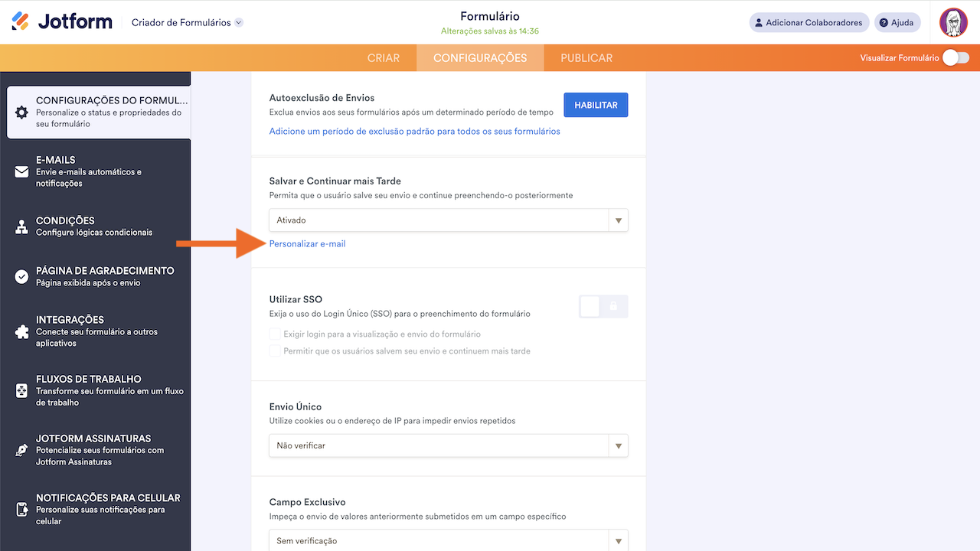Viewport: 980px width, 551px height.
Task: Click the Jotform logo icon
Action: [21, 21]
